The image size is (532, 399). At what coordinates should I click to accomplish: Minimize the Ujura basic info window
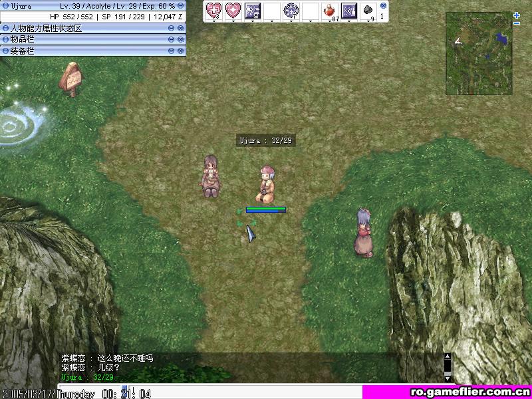[181, 6]
